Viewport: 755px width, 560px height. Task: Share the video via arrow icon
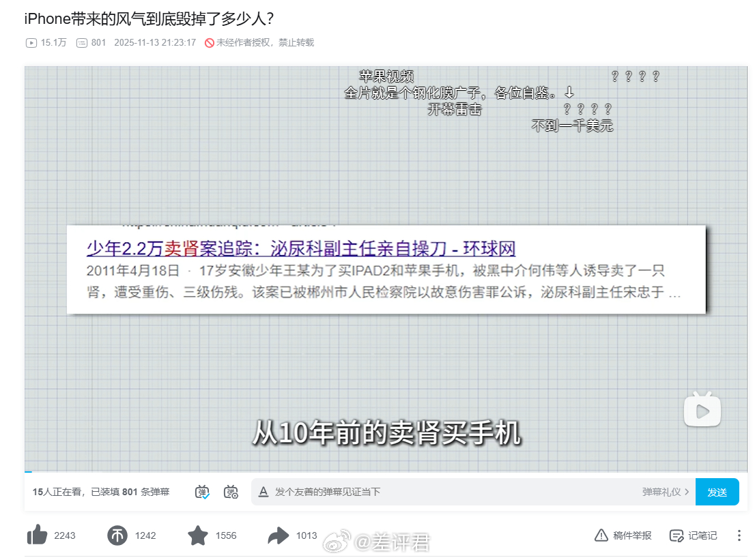(x=278, y=535)
